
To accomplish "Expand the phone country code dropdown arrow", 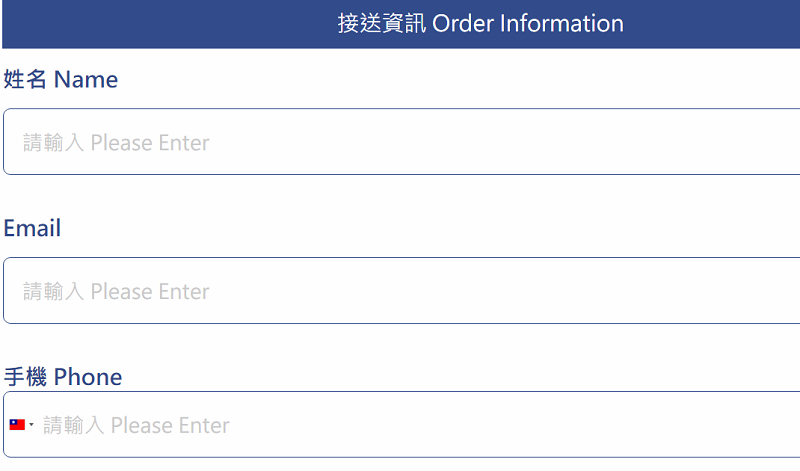I will (31, 425).
